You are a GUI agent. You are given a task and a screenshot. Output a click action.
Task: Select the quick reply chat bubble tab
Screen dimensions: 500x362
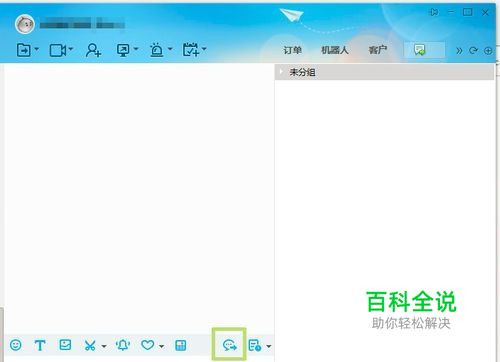424,50
